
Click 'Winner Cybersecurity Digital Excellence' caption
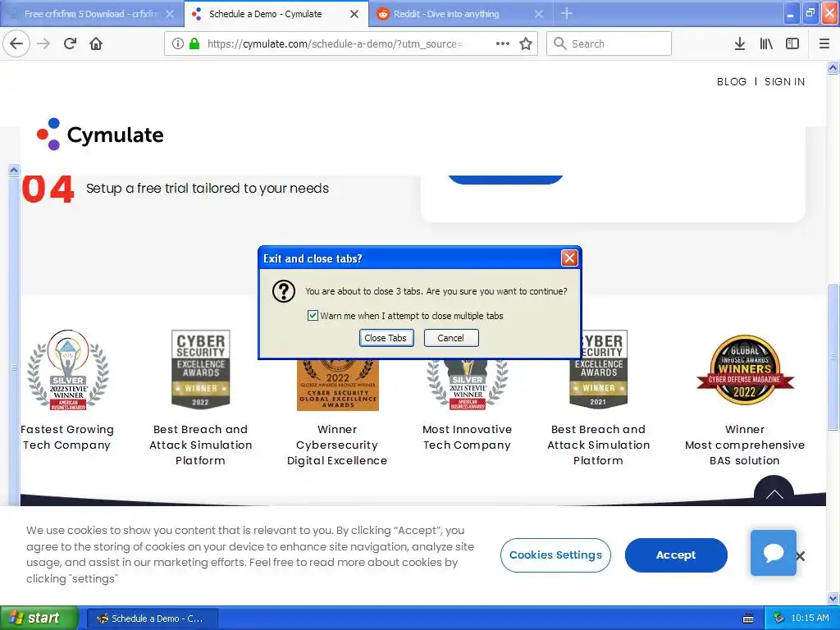click(x=337, y=445)
